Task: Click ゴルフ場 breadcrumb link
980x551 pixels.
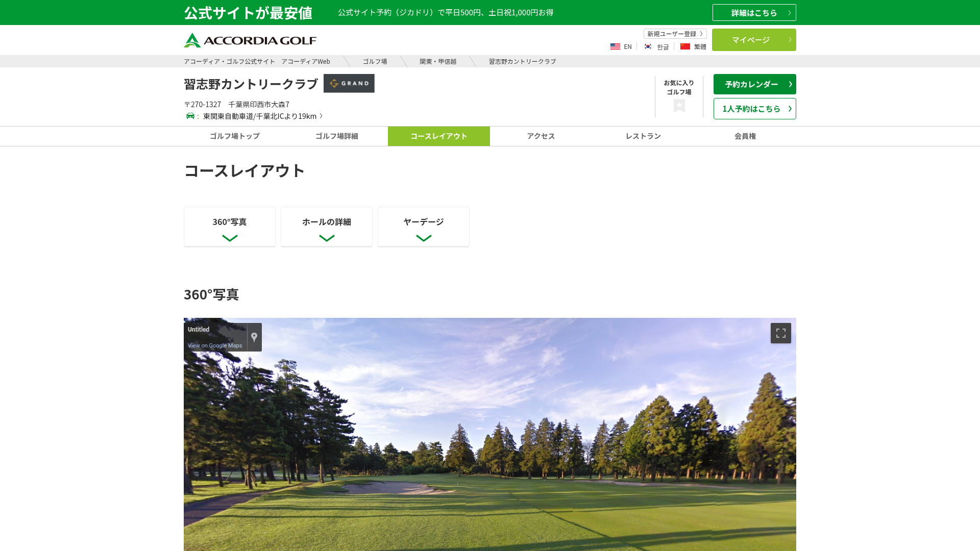Action: 375,61
